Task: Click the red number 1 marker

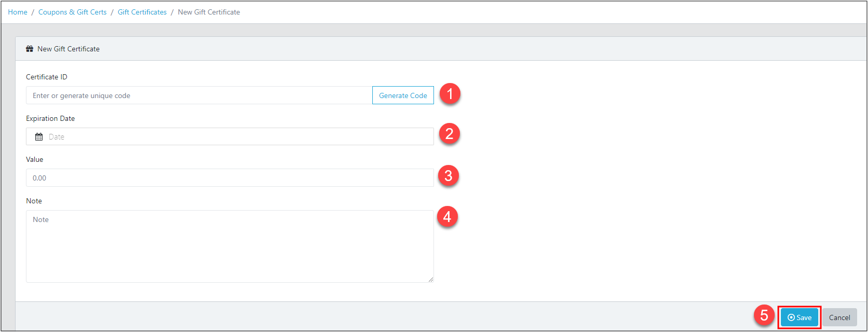Action: [450, 94]
